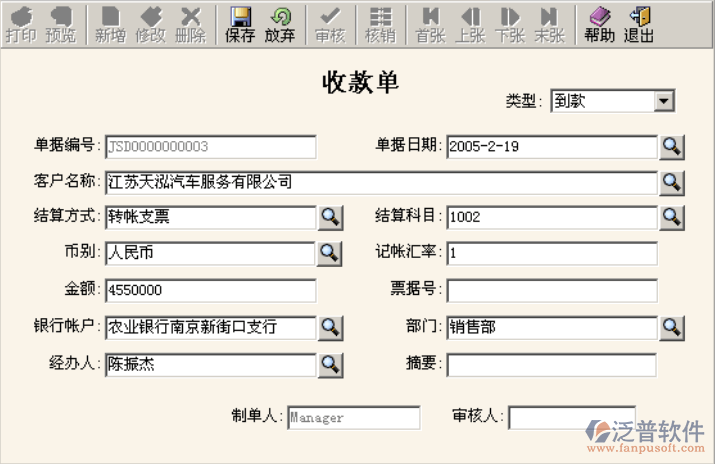Open 帮助 (Help) from the toolbar

tap(599, 25)
